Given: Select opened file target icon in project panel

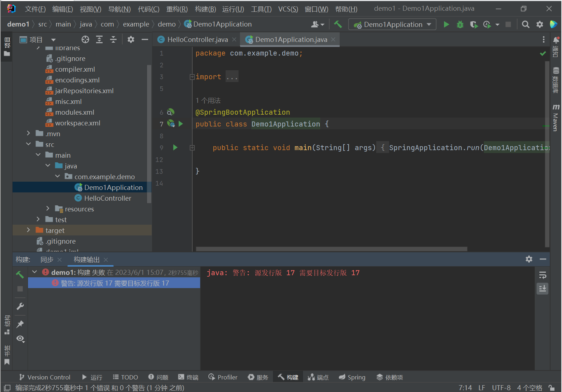Looking at the screenshot, I should click(x=85, y=39).
